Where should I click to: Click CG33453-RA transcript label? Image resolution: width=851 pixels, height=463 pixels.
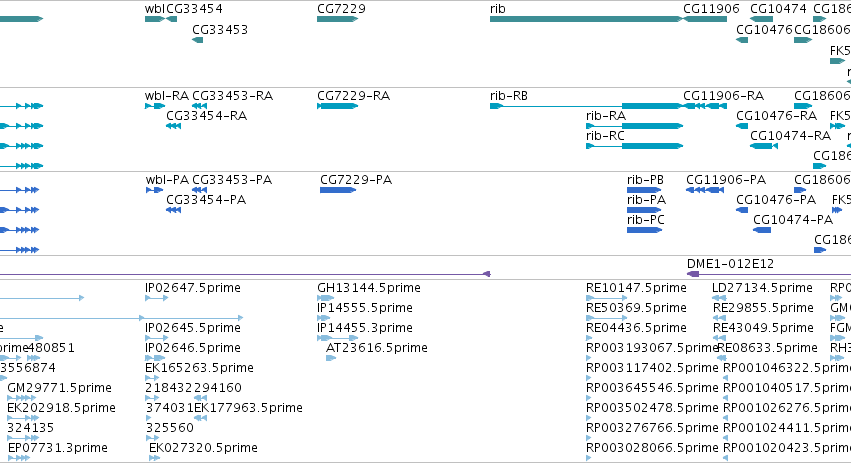pos(232,96)
